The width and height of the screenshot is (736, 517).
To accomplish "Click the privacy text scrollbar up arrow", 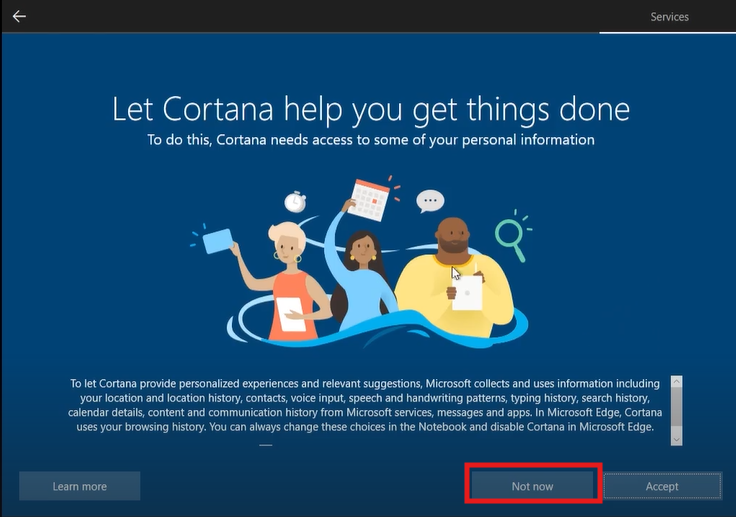I will 676,381.
